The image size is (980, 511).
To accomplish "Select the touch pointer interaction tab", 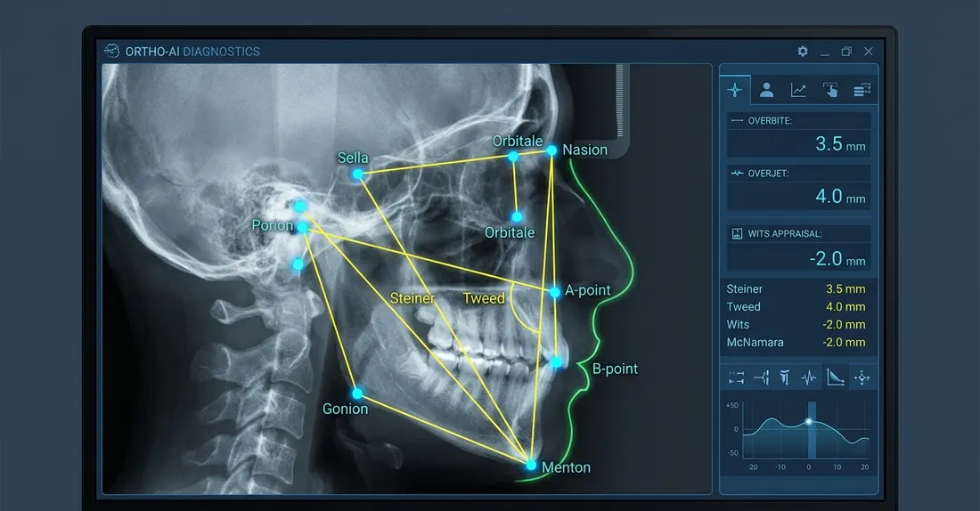I will click(830, 90).
